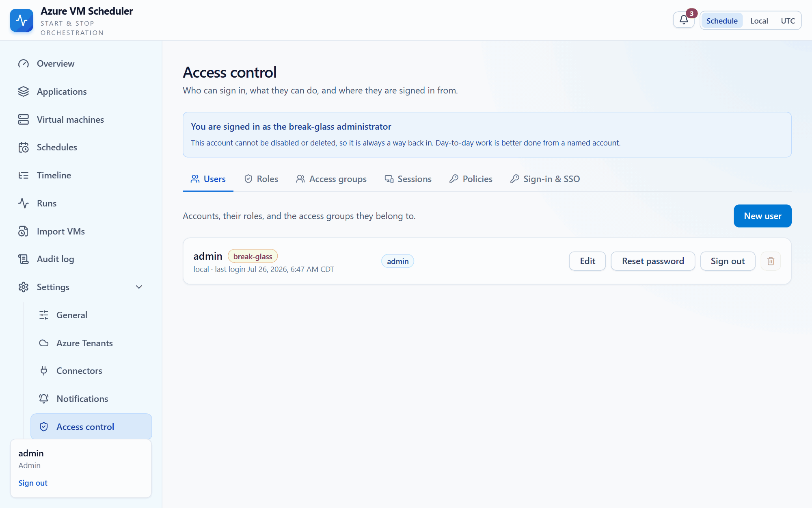Click the Sign-in & SSO key icon

pos(515,179)
